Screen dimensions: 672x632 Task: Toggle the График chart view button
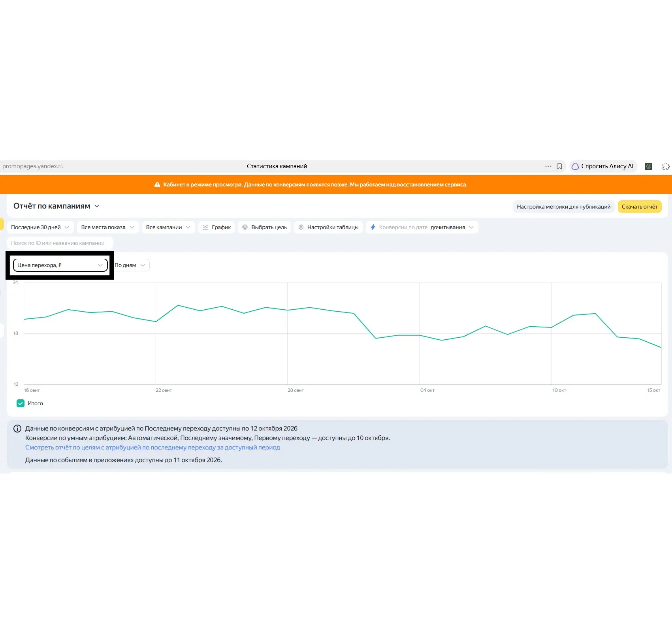216,227
